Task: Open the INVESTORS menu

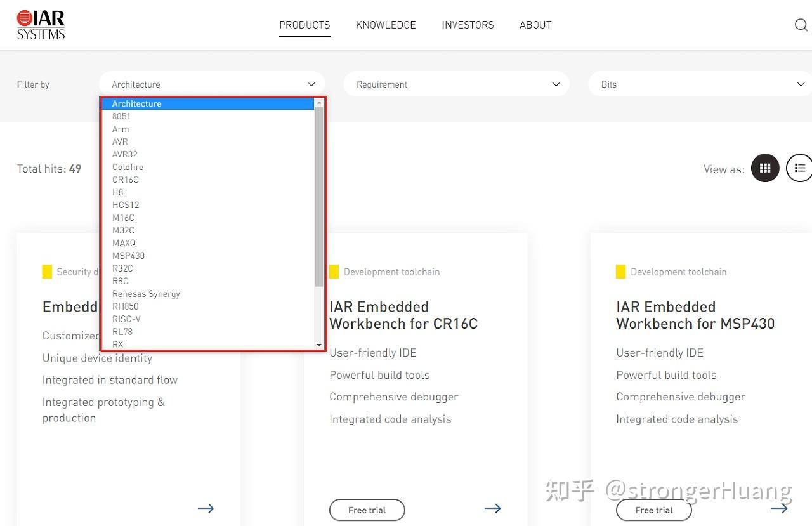Action: [468, 25]
